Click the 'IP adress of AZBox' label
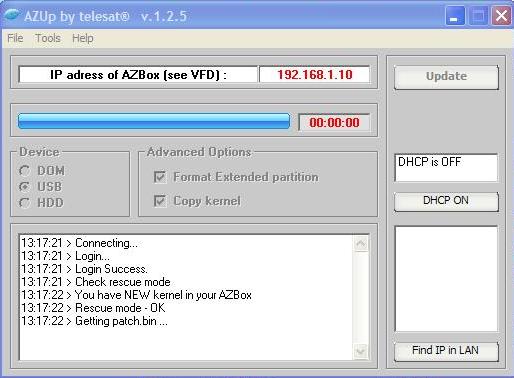The height and width of the screenshot is (378, 514). (x=138, y=74)
